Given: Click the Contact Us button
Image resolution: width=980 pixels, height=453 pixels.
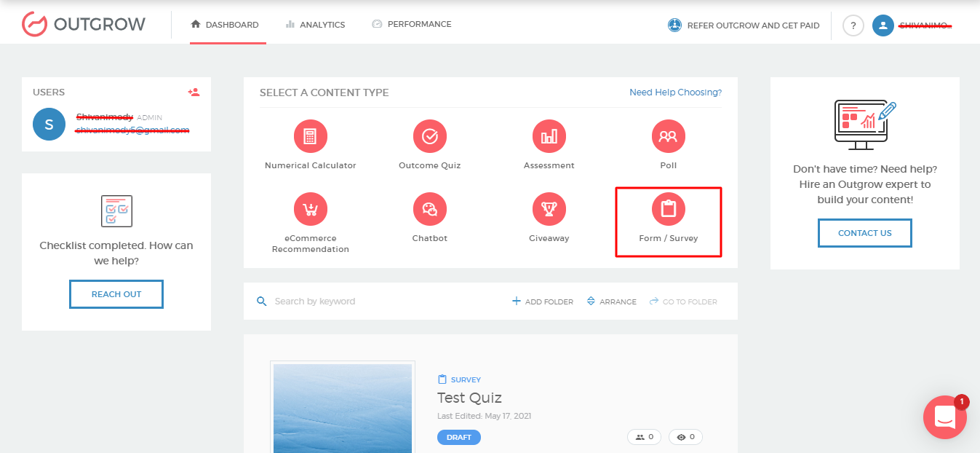Looking at the screenshot, I should point(865,233).
